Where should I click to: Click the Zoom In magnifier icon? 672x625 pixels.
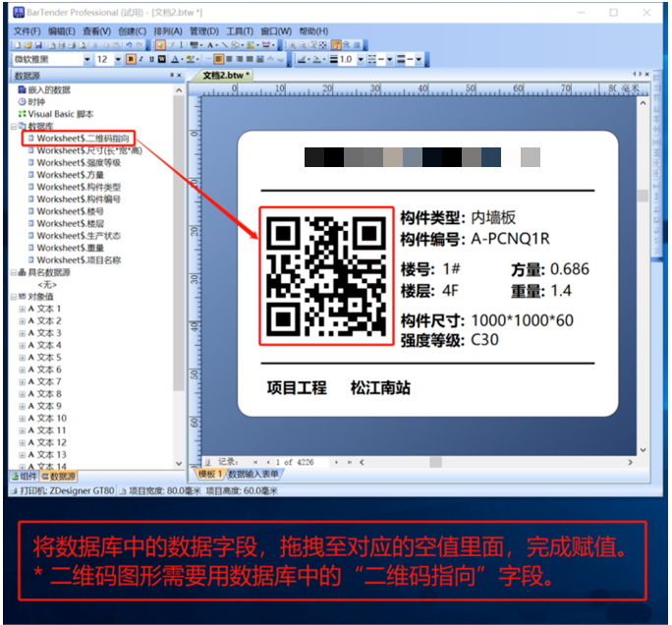[x=293, y=45]
